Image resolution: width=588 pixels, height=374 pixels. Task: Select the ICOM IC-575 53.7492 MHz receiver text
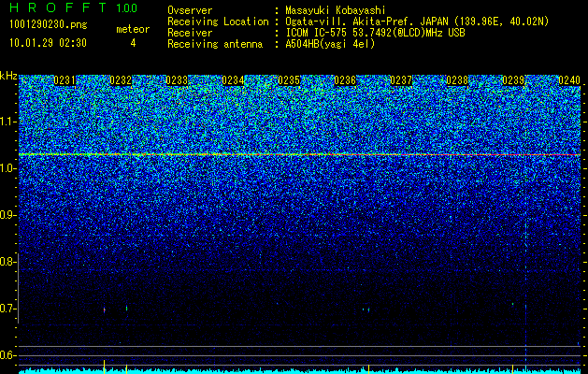pos(375,33)
